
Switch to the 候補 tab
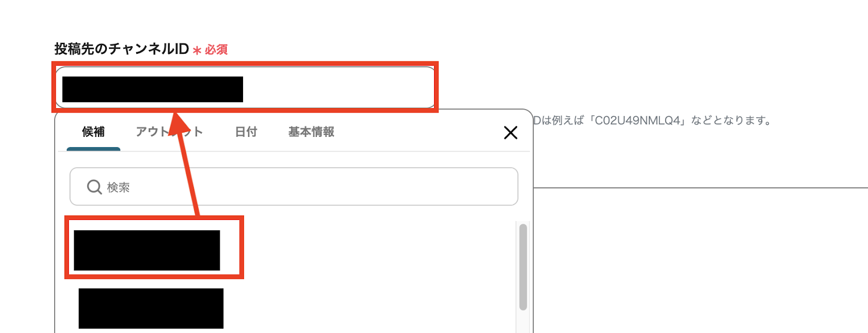coord(93,132)
